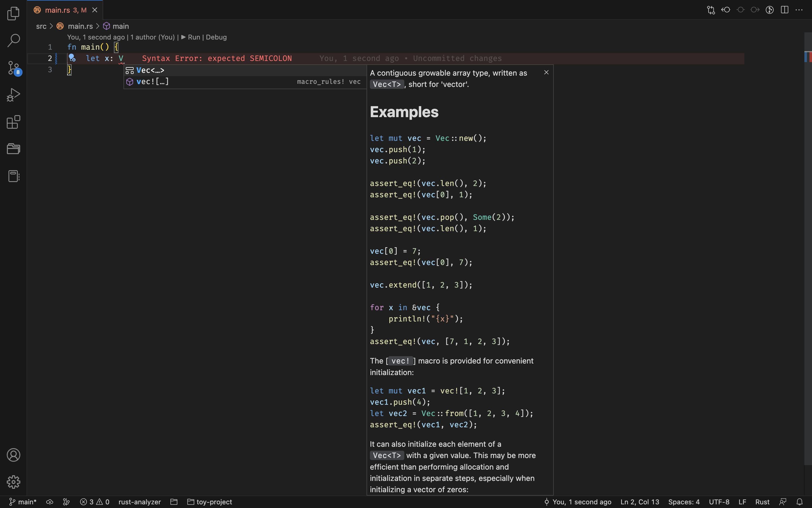
Task: Click the 'Syntax Error: expected SEMICOLON' inline message
Action: (217, 58)
